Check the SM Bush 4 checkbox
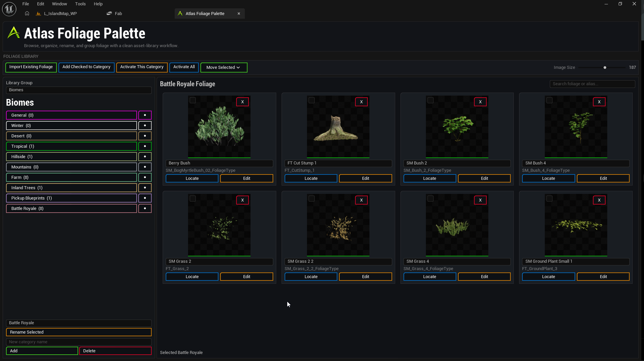 point(549,100)
